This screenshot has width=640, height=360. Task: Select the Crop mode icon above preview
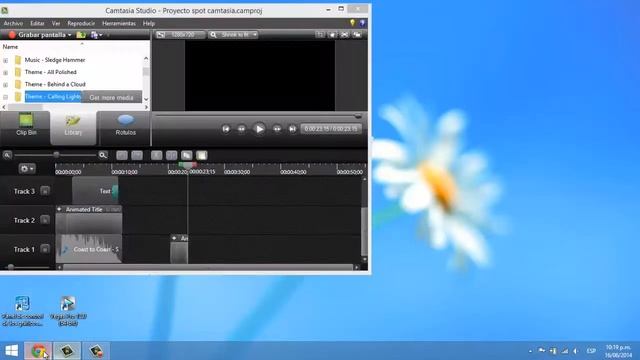320,35
